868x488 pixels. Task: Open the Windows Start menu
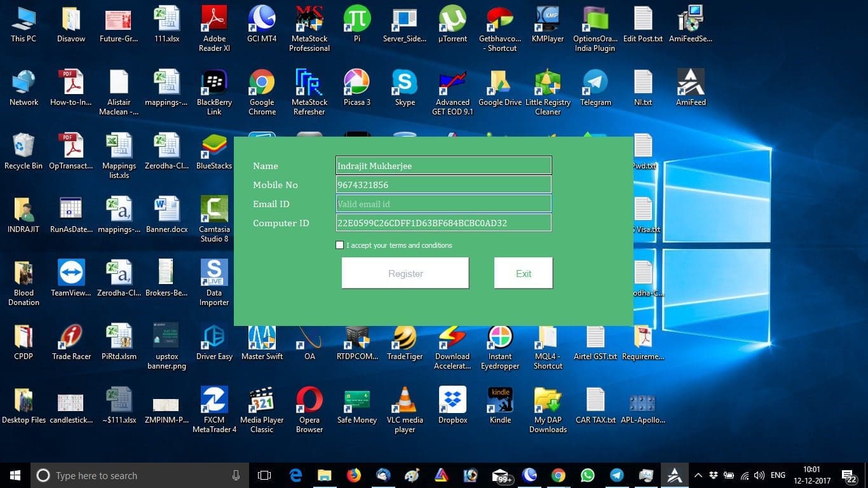pos(15,475)
